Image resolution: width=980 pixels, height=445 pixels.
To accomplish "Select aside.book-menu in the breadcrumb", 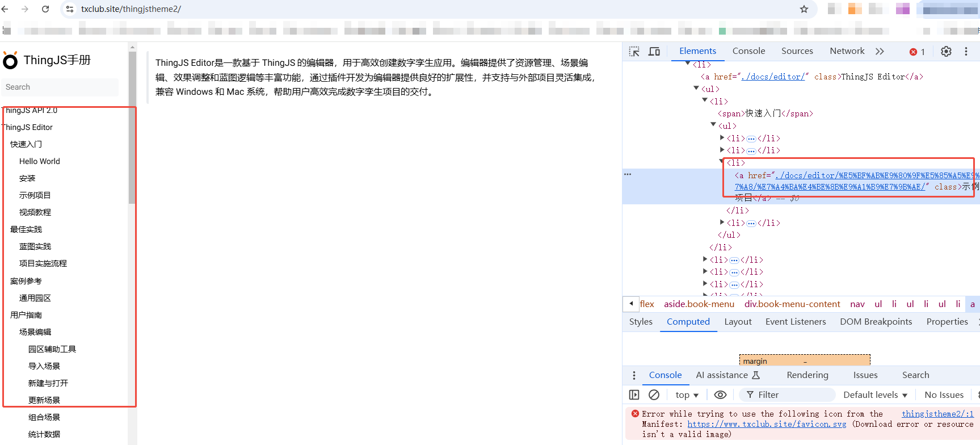I will coord(699,304).
